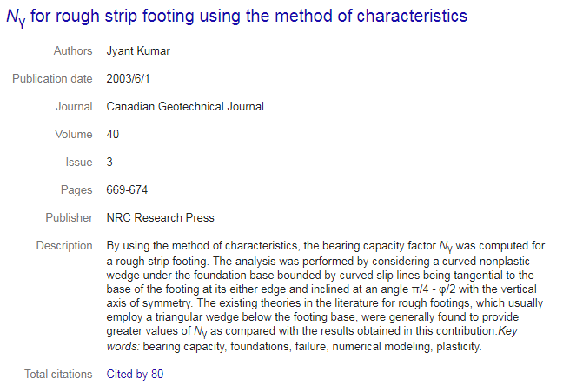Click the Issue field label

tap(79, 162)
